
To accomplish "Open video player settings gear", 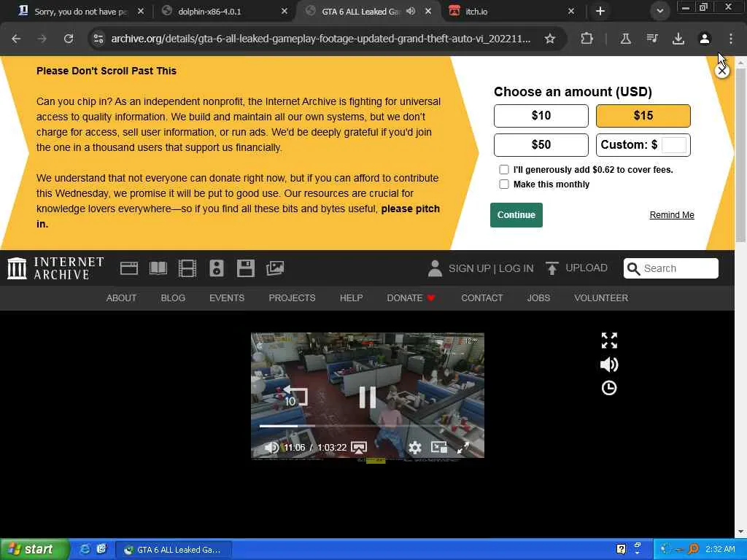I will click(x=415, y=448).
